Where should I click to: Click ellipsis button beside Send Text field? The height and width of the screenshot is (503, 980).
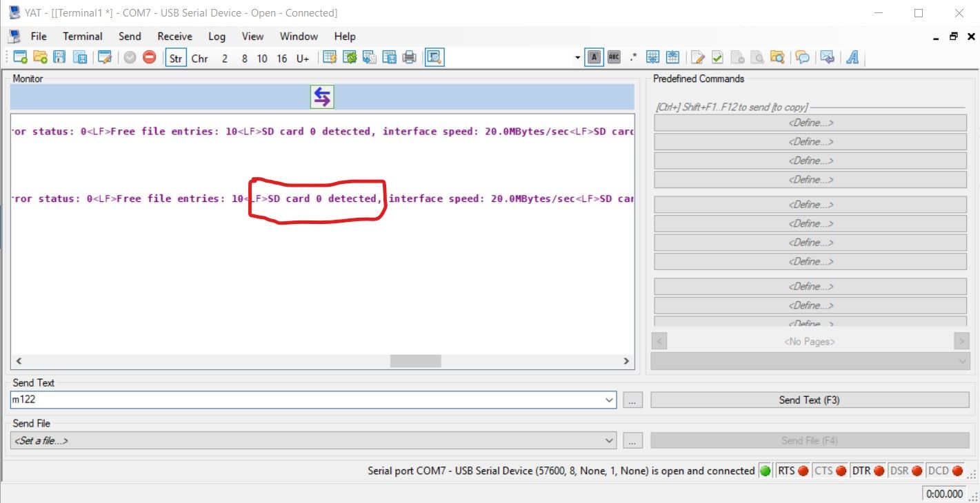tap(632, 400)
